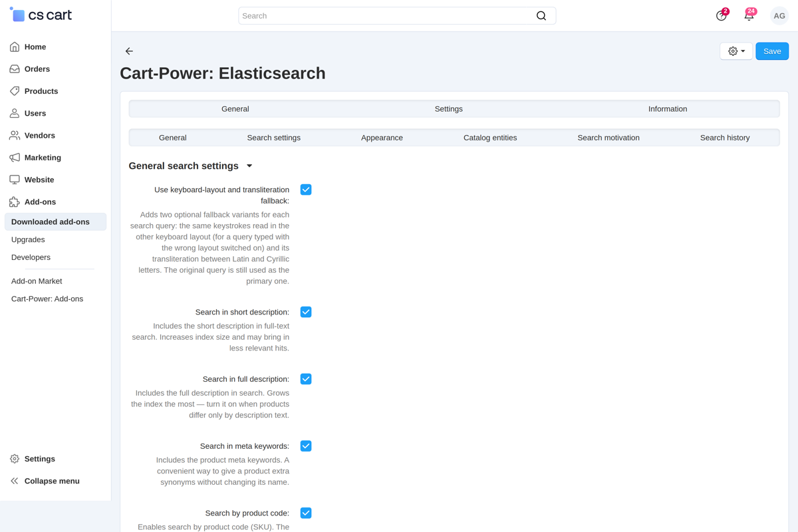The width and height of the screenshot is (798, 532).
Task: Click the 'Search in full description:' label
Action: [246, 379]
